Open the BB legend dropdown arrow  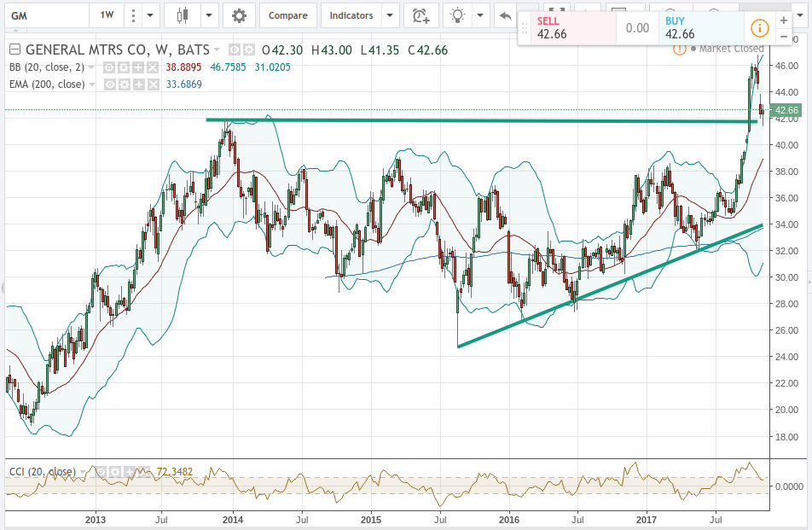[x=92, y=67]
